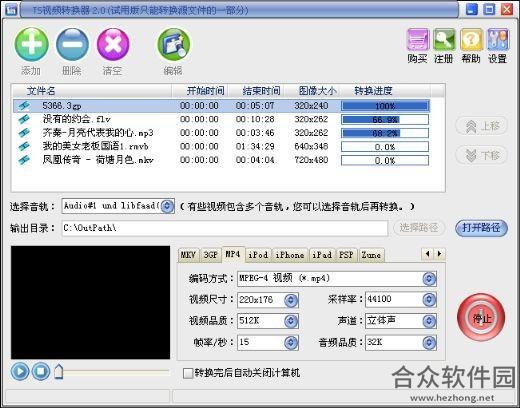Click end time 01:34:29 cell

pos(255,146)
